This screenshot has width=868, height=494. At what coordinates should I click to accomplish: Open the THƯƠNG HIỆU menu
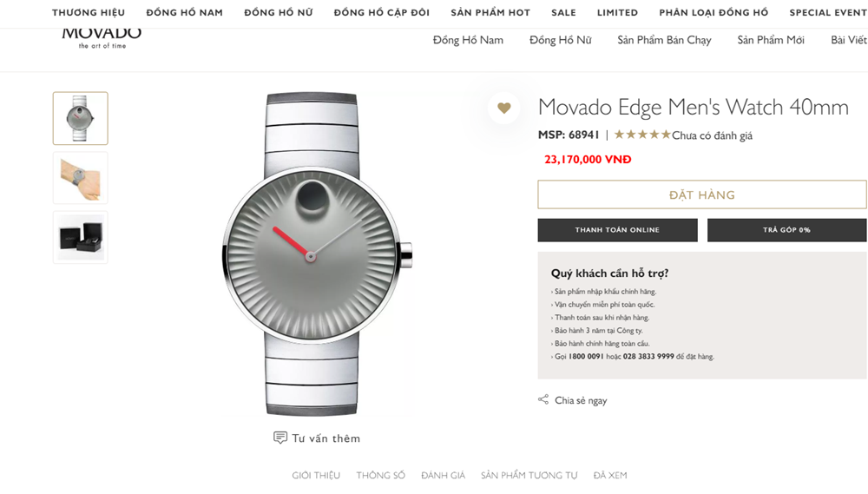[x=89, y=13]
